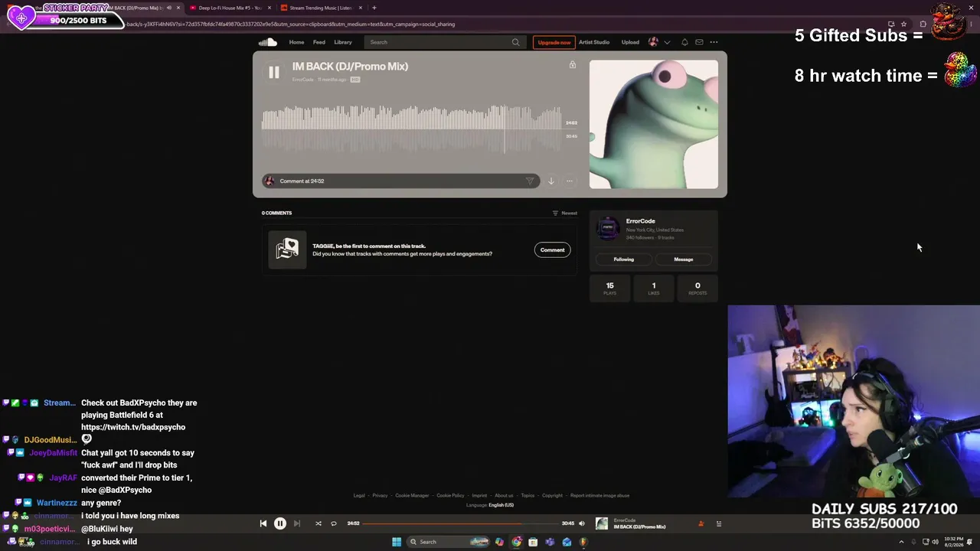980x551 pixels.
Task: Click the Upgrade now button
Action: 554,42
